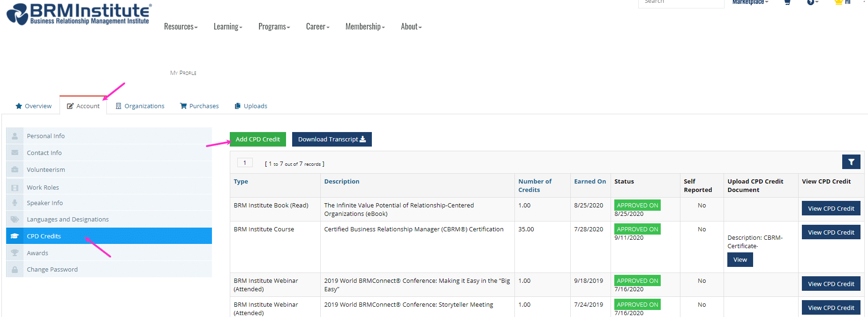Screen dimensions: 868x317
Task: Click the Contact Info envelope icon
Action: pos(15,153)
